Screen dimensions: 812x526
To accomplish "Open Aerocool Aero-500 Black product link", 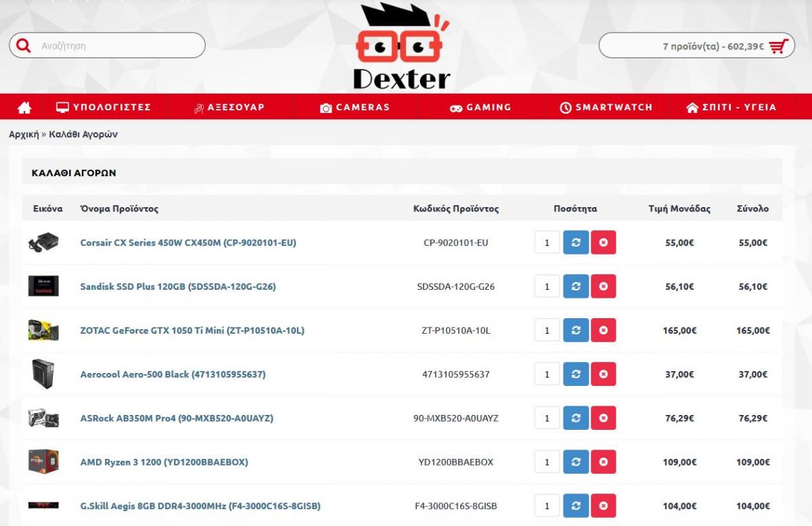I will tap(173, 374).
